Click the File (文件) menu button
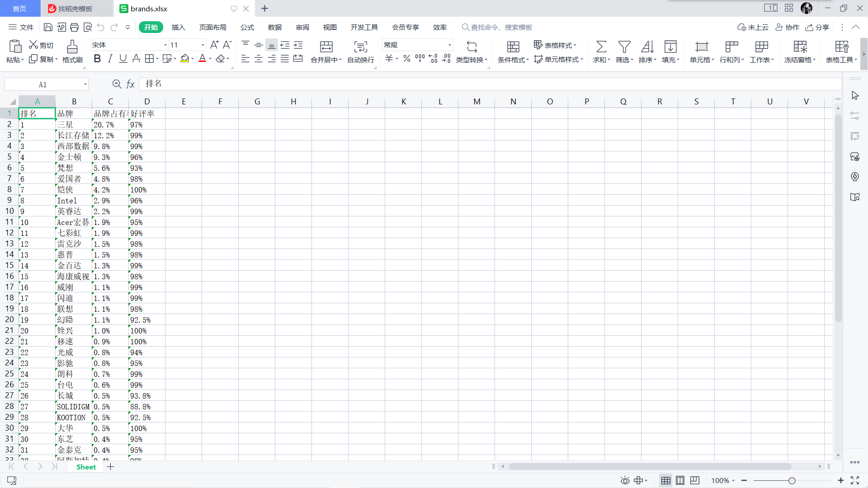 click(21, 27)
